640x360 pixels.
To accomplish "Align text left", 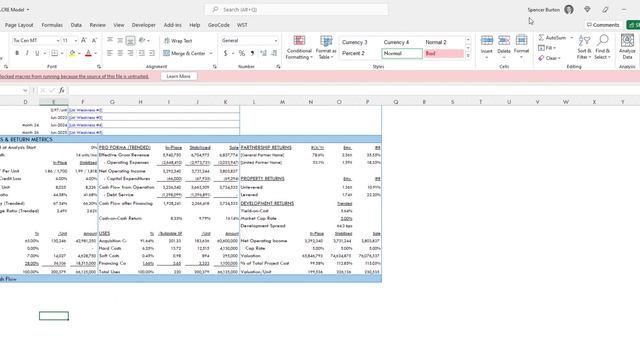I will click(x=110, y=53).
